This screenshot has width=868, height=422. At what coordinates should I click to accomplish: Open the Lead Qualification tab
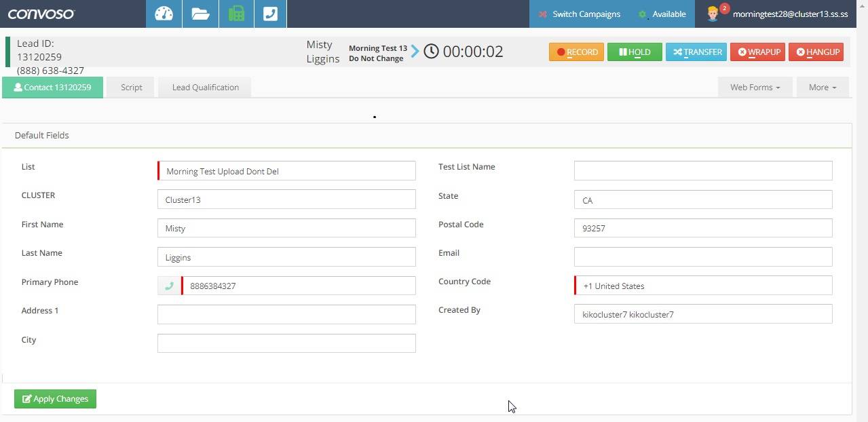point(205,87)
